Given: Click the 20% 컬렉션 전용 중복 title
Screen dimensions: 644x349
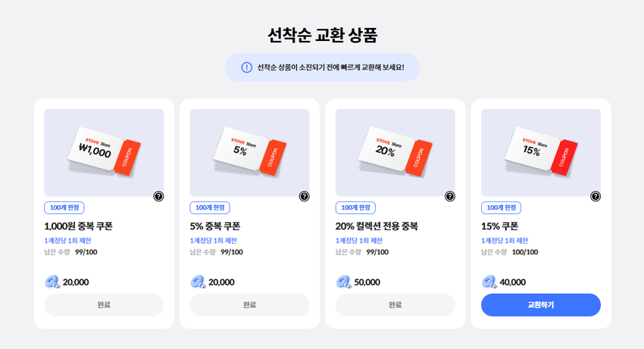Looking at the screenshot, I should (377, 226).
